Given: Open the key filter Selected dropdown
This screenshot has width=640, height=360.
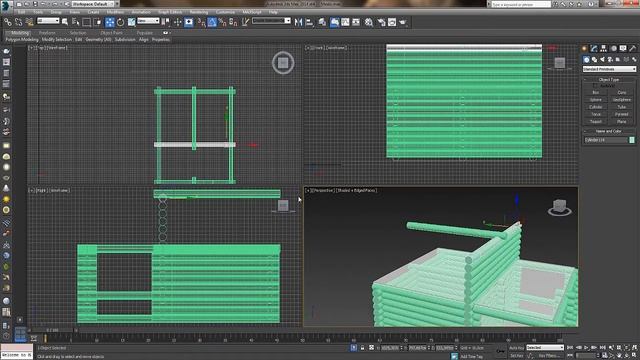Looking at the screenshot, I should point(544,348).
